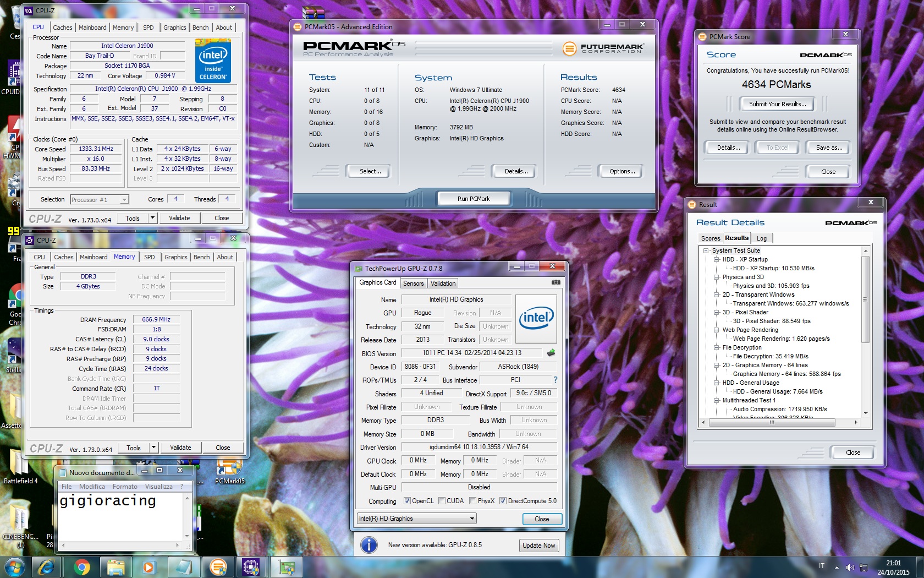Click the volume speaker tray icon

[850, 568]
